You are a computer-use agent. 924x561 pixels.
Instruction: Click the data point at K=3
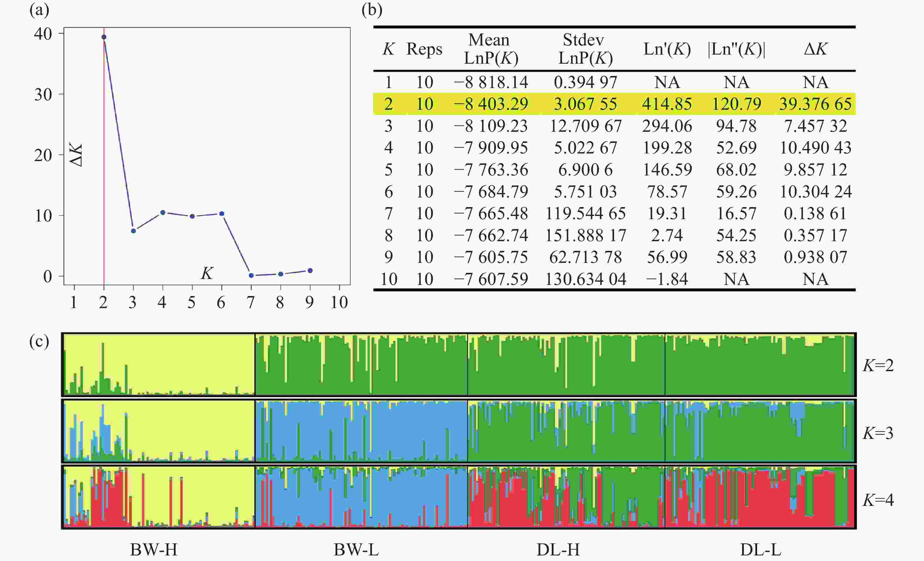(x=133, y=231)
